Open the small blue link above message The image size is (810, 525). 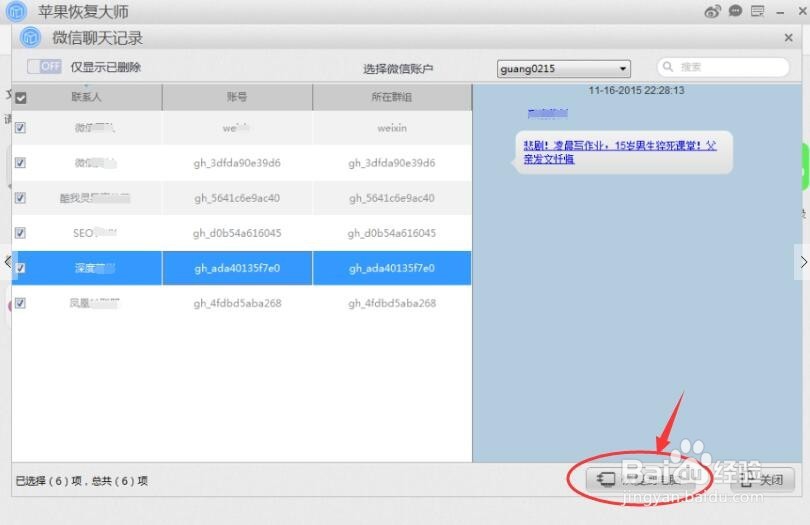548,113
